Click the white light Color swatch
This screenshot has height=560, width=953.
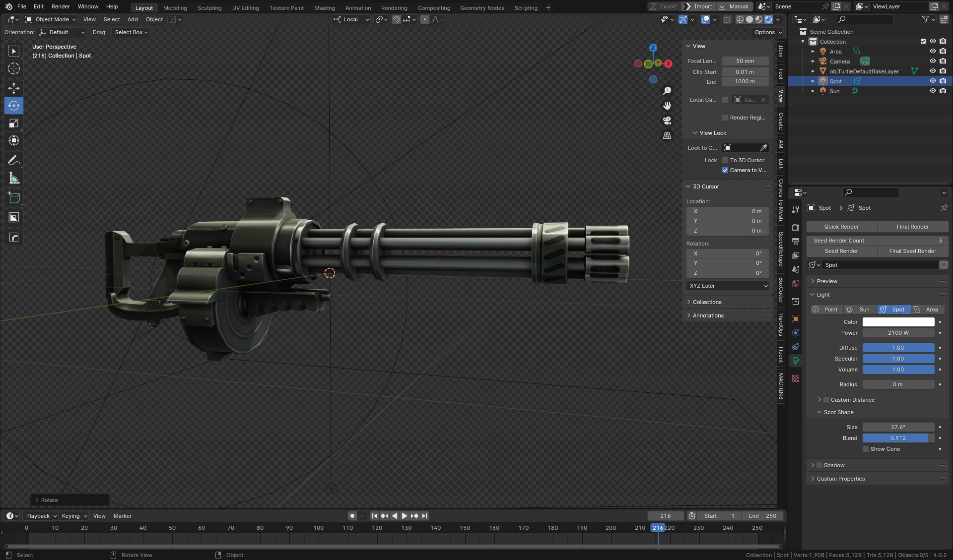898,322
